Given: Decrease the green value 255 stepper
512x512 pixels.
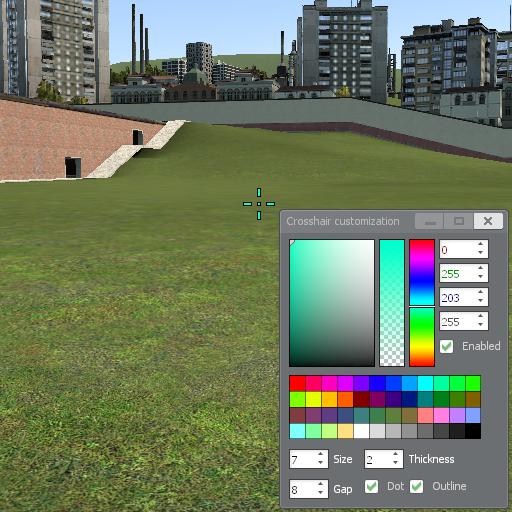Looking at the screenshot, I should (x=480, y=277).
